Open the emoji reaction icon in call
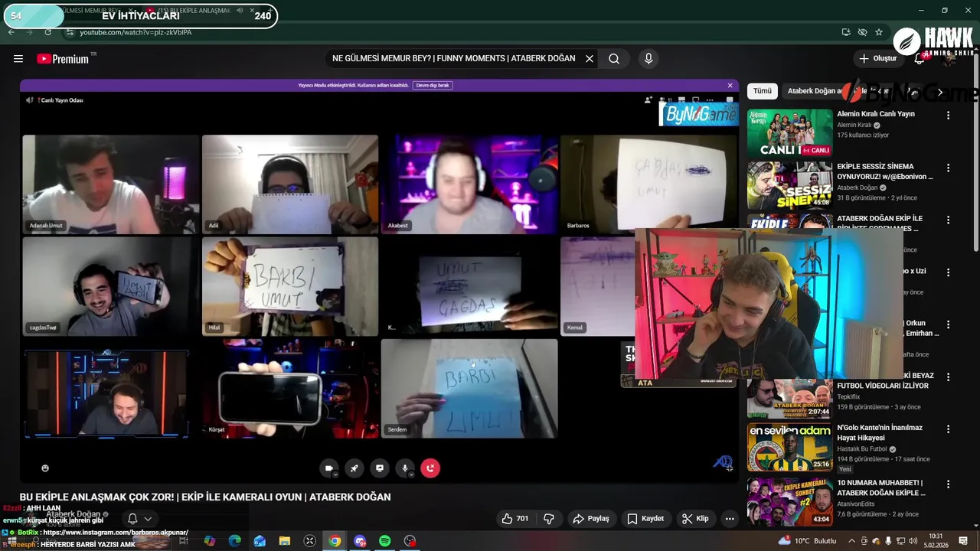This screenshot has width=980, height=551. [x=45, y=468]
